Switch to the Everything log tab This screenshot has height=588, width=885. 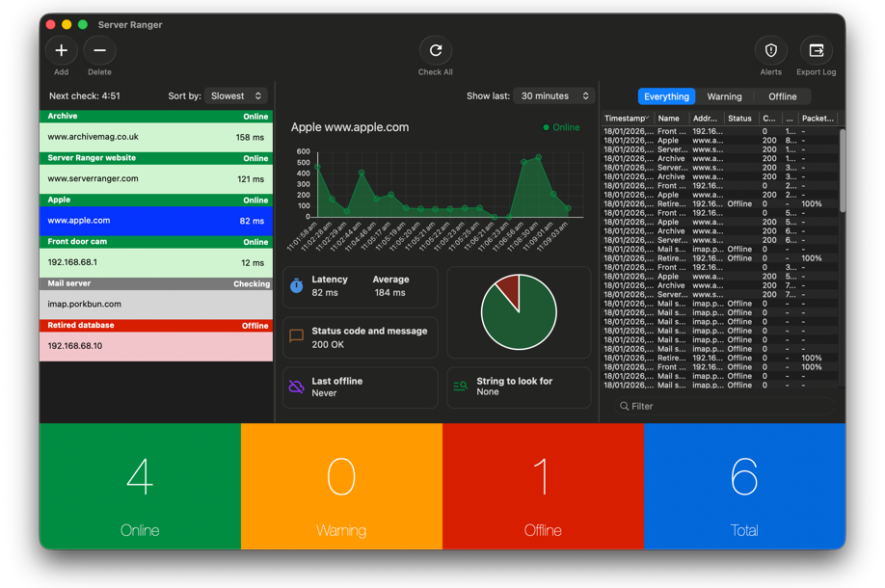click(x=666, y=96)
